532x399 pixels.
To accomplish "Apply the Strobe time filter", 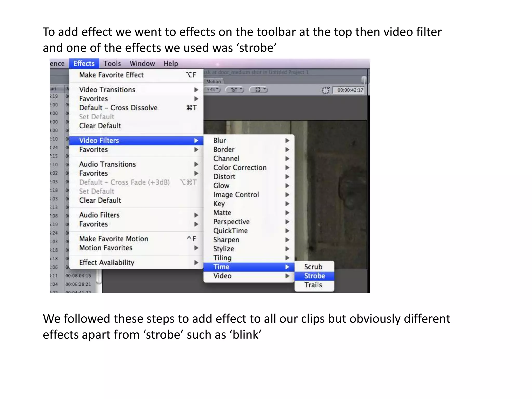I will coord(314,276).
